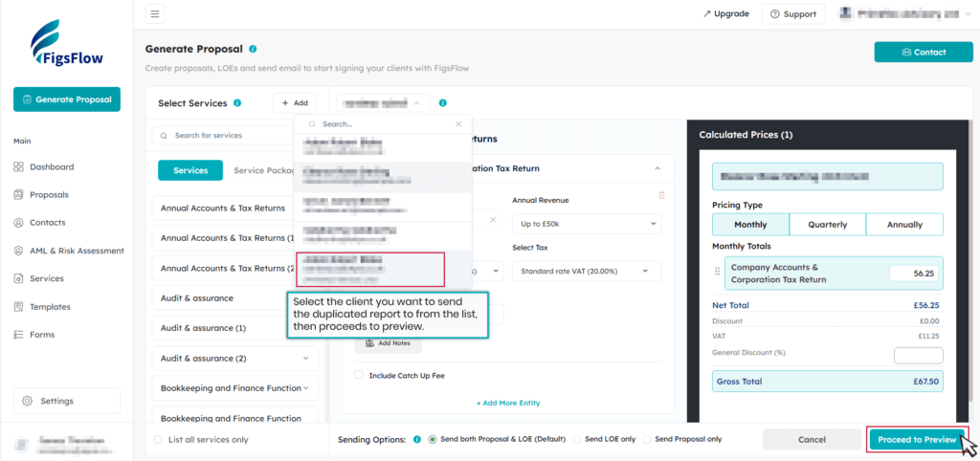
Task: Select Monthly pricing type
Action: [750, 224]
